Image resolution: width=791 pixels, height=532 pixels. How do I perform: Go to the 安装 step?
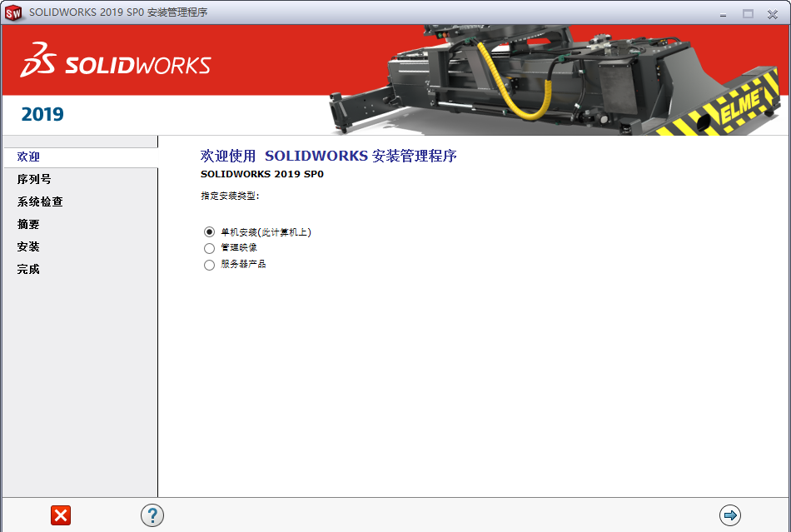(28, 246)
